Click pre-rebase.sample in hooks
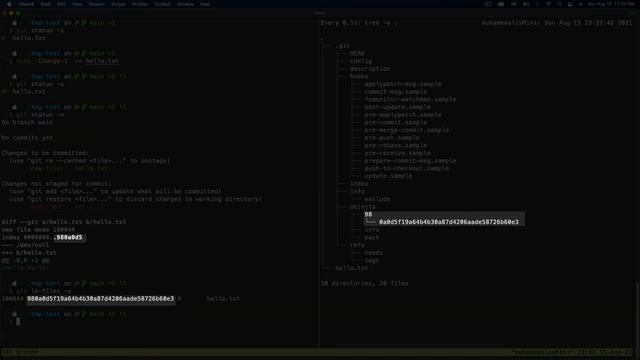The image size is (640, 360). tap(396, 146)
